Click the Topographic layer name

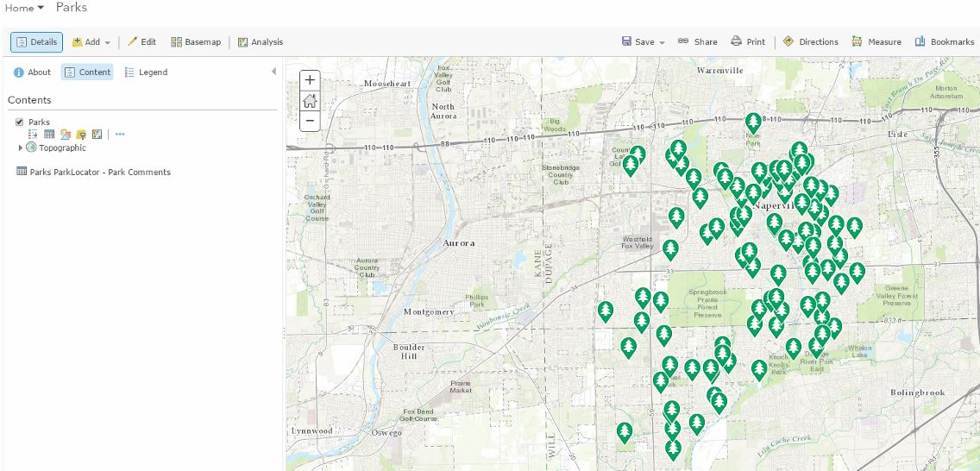coord(62,148)
